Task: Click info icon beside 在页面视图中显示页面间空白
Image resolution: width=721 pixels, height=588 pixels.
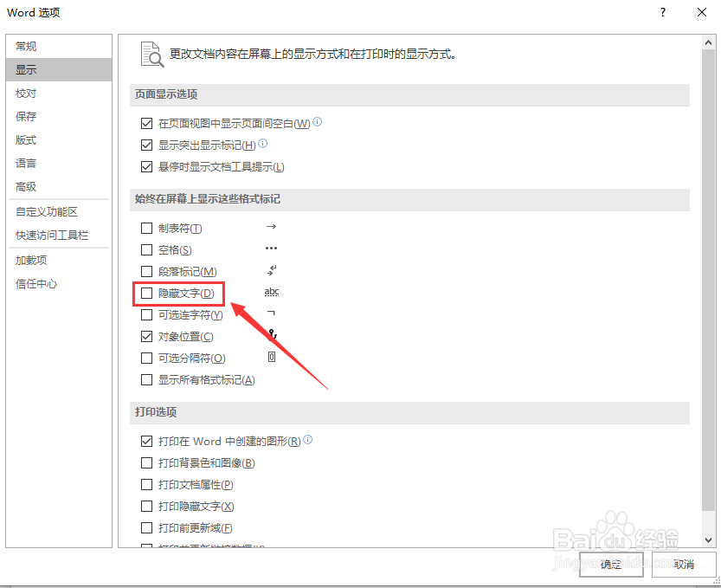Action: click(x=317, y=122)
